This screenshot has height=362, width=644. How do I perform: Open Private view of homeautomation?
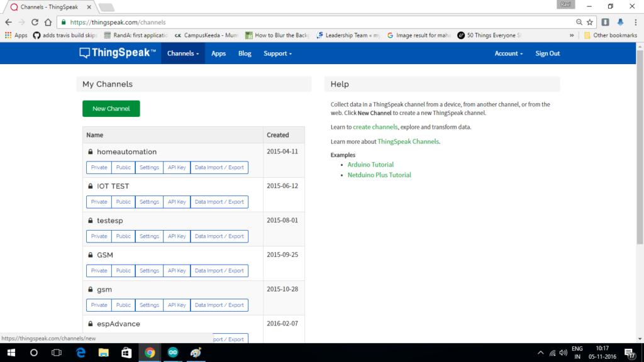99,167
